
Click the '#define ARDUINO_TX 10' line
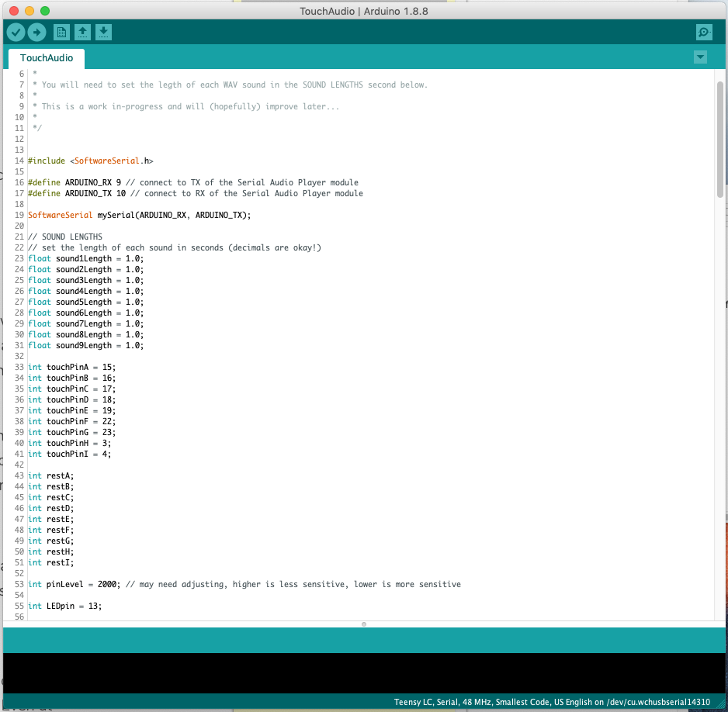click(x=196, y=193)
